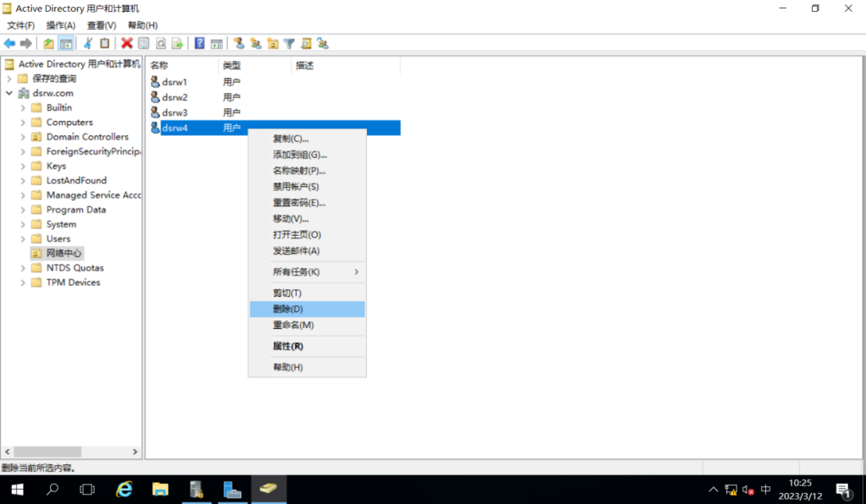The width and height of the screenshot is (866, 504).
Task: Click the Filter funnel toolbar icon
Action: 289,43
